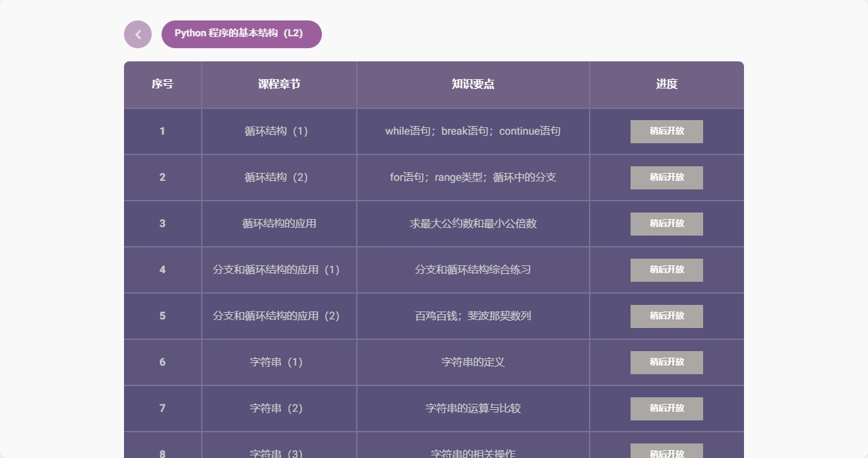868x458 pixels.
Task: Click the while语句；break语句；continue语句 cell
Action: [473, 131]
